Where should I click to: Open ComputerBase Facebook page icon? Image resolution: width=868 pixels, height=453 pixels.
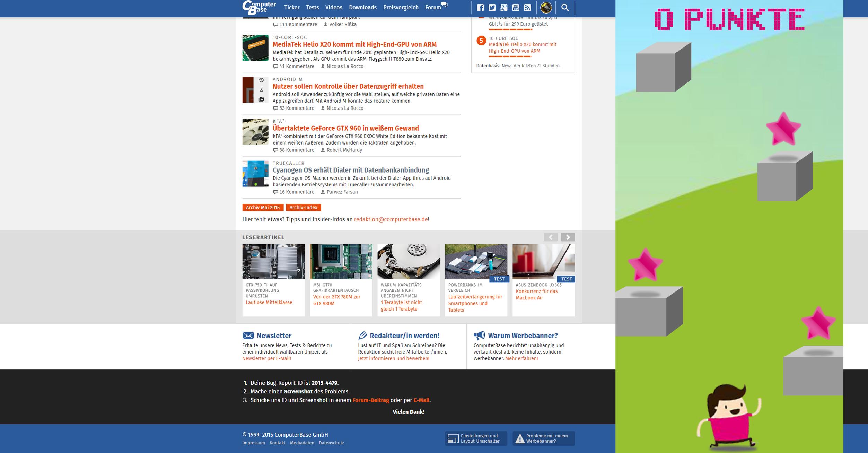[480, 8]
